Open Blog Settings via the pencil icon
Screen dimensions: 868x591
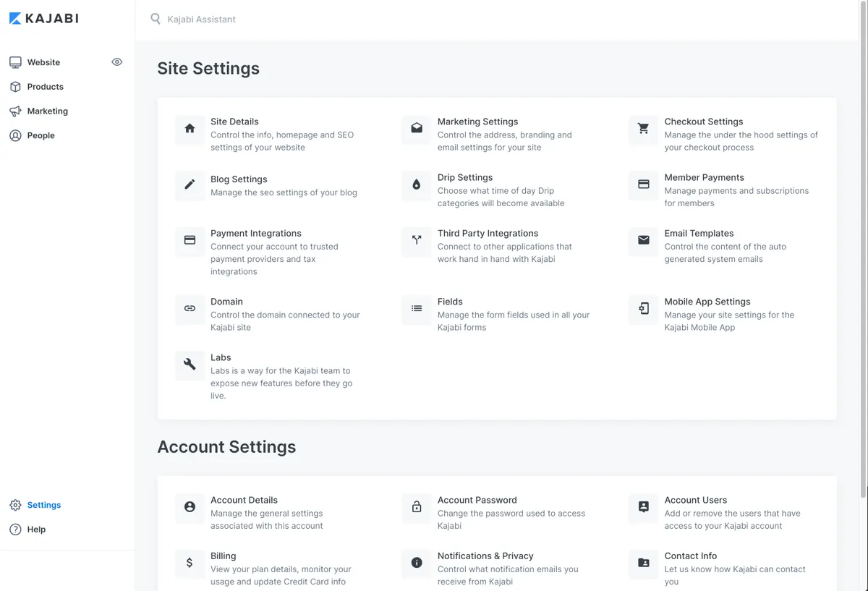[x=189, y=187]
